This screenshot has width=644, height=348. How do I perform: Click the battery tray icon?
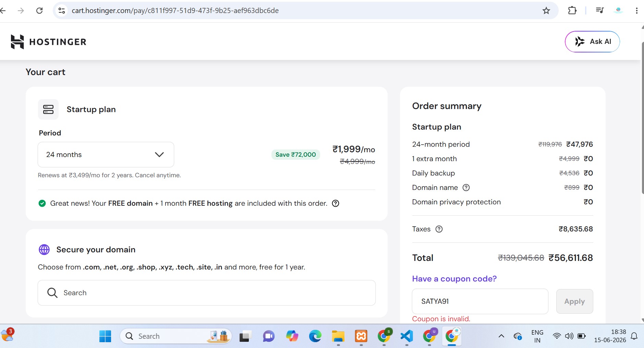pyautogui.click(x=582, y=336)
